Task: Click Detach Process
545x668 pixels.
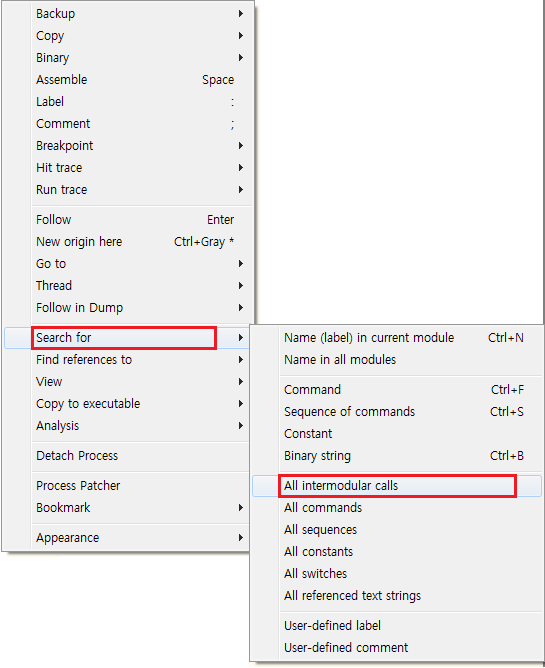Action: [x=127, y=456]
